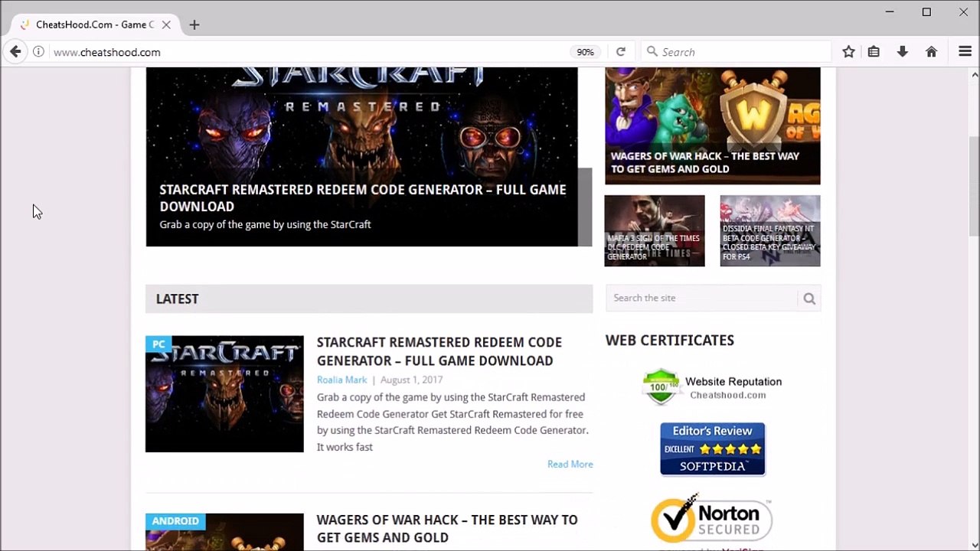980x551 pixels.
Task: Open the Wagers of War Hack article title
Action: 447,529
